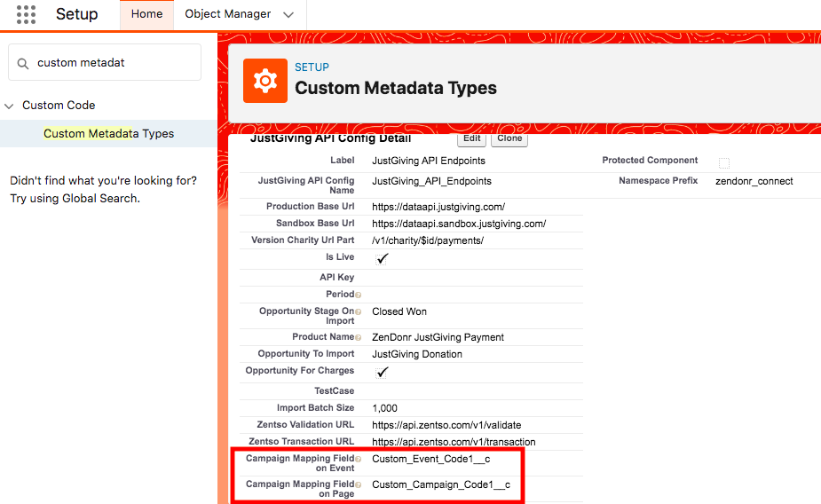Viewport: 821px width, 504px height.
Task: Click the magnifier icon in Quick Find
Action: pyautogui.click(x=21, y=63)
